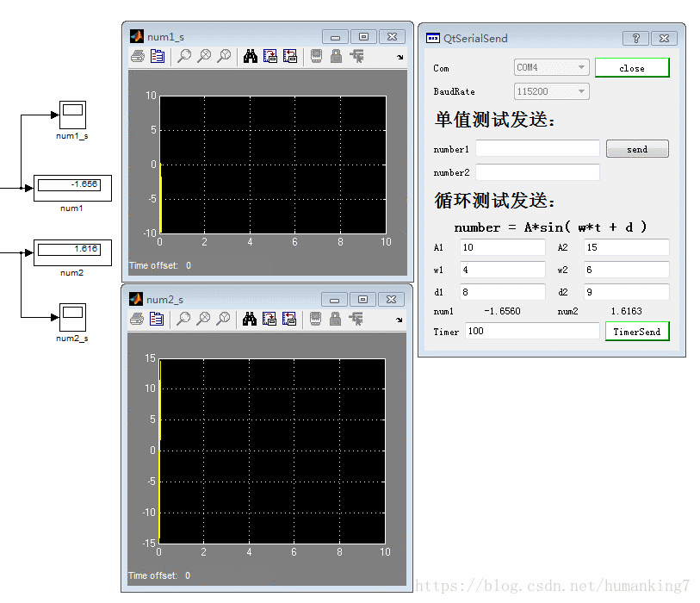This screenshot has height=603, width=700.
Task: Click the print icon in num2_s scope
Action: click(x=137, y=319)
